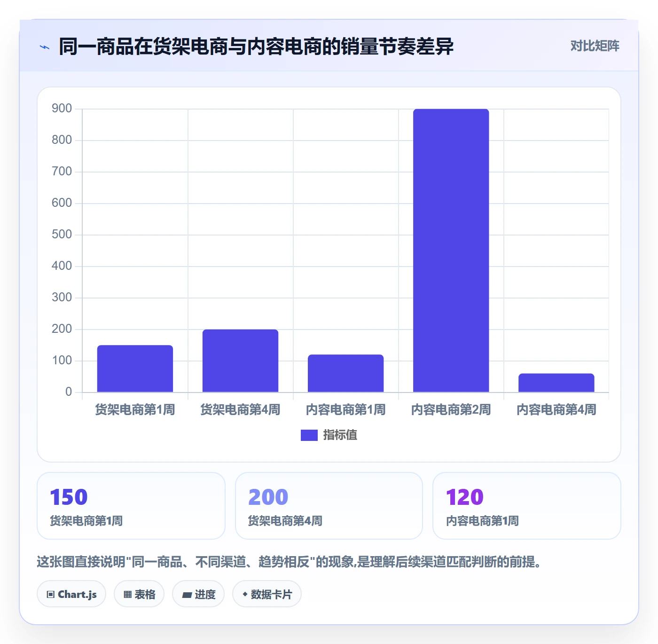Screen dimensions: 658x644
Task: Click the chart title 同一商品在货架电商与内容电商的销量节奏差异
Action: [256, 47]
